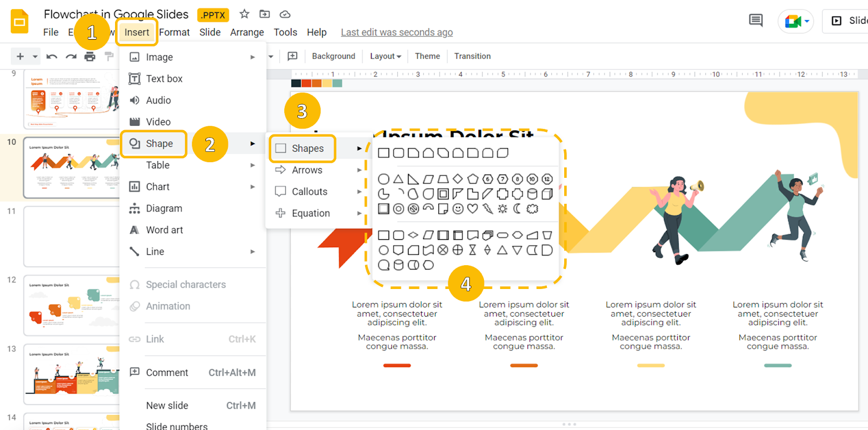The width and height of the screenshot is (868, 430).
Task: Choose the dodecagon labeled 12
Action: click(x=547, y=179)
